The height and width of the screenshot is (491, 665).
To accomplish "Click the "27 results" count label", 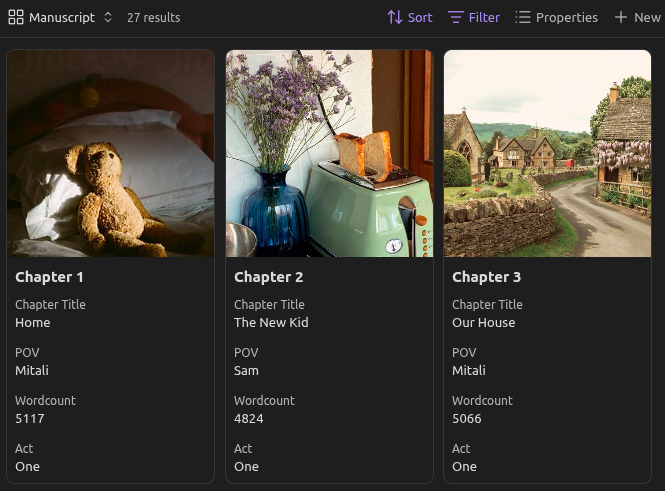I will click(153, 17).
